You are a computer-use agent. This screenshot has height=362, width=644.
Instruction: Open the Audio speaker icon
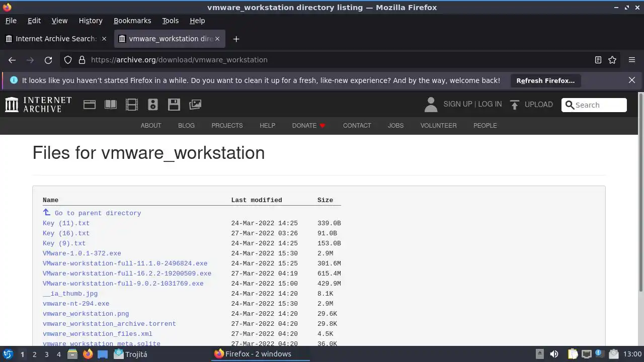[x=153, y=105]
